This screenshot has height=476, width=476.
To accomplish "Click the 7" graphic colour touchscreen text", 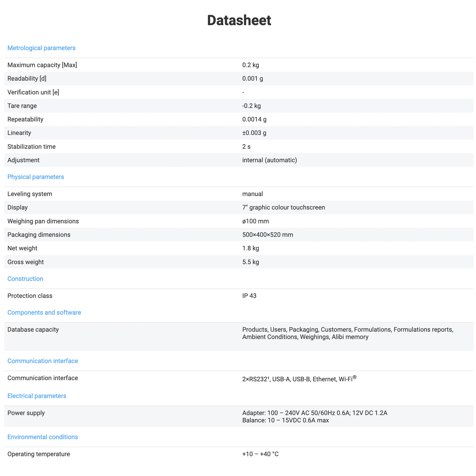I will [283, 207].
